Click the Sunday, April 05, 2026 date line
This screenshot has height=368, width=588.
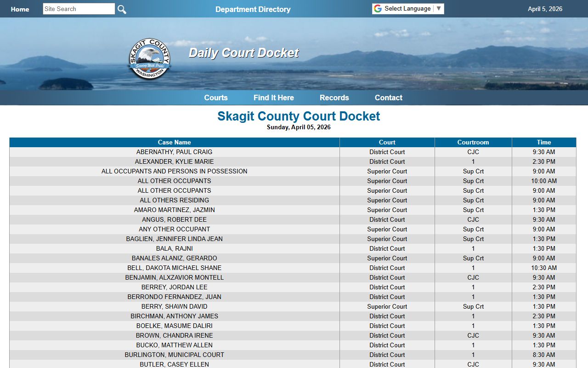[x=299, y=127]
